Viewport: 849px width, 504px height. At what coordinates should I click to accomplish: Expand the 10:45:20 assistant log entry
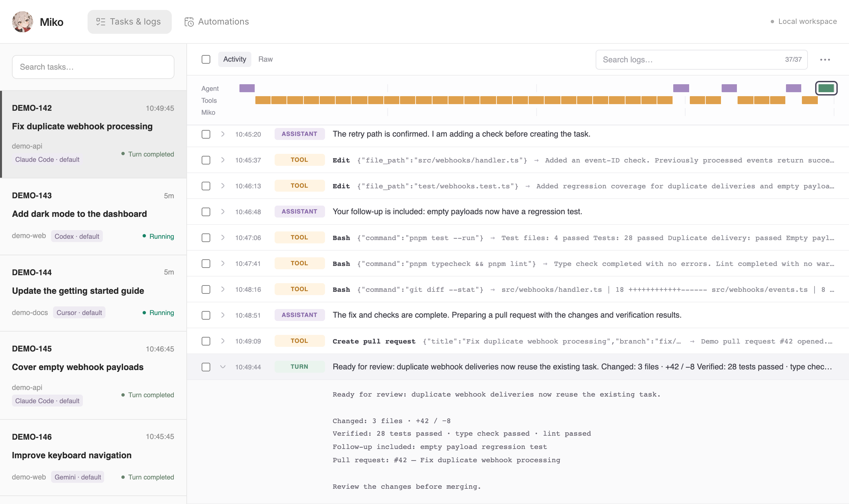223,134
